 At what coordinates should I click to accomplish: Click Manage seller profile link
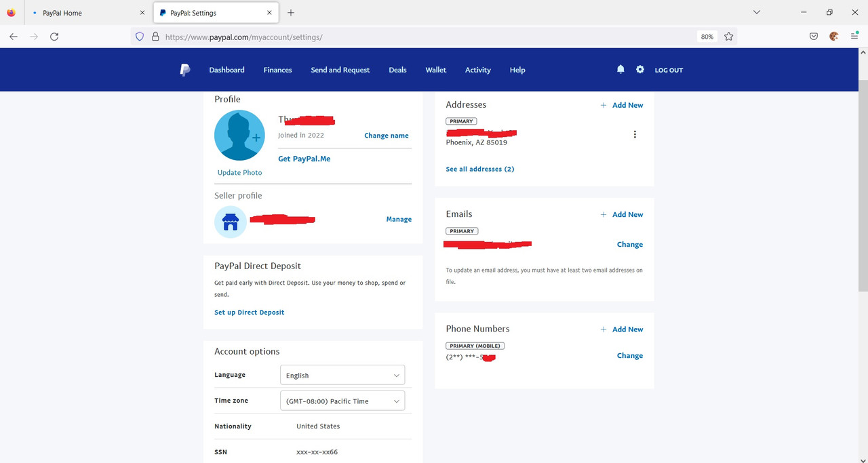coord(399,219)
